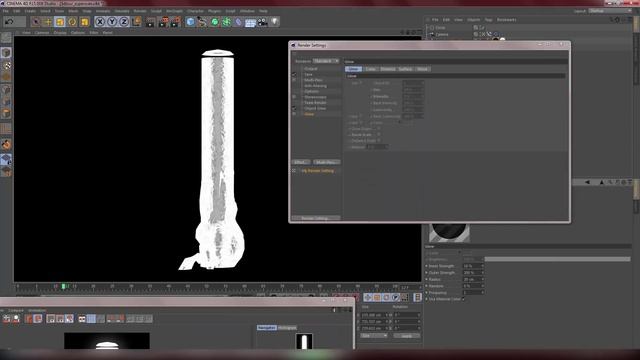Image resolution: width=640 pixels, height=360 pixels.
Task: Open the File menu in main menu bar
Action: coord(6,11)
